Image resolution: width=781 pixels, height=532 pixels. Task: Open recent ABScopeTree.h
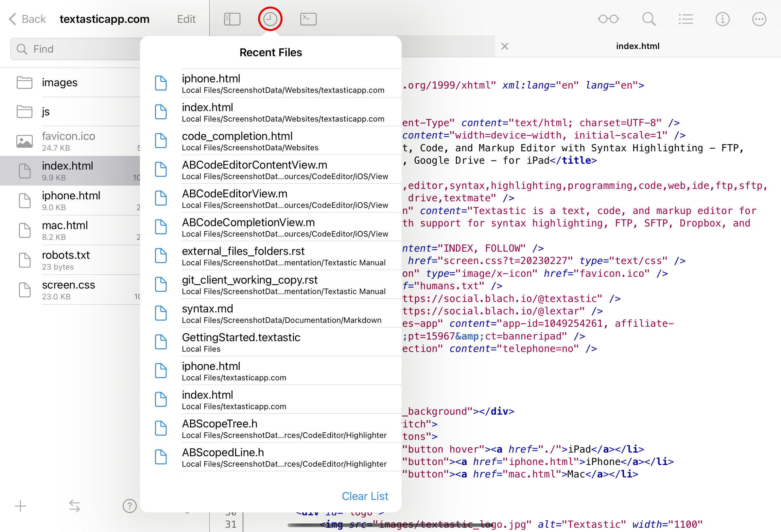coord(271,428)
